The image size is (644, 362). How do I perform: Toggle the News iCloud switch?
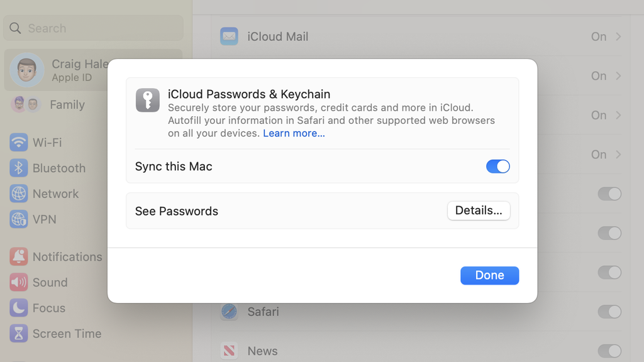pyautogui.click(x=609, y=351)
